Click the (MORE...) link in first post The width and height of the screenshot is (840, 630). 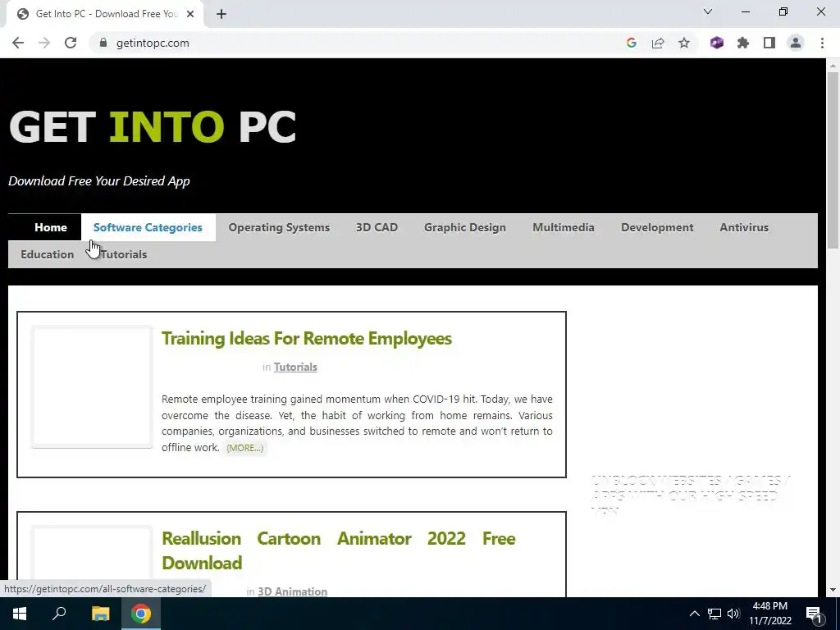click(244, 448)
